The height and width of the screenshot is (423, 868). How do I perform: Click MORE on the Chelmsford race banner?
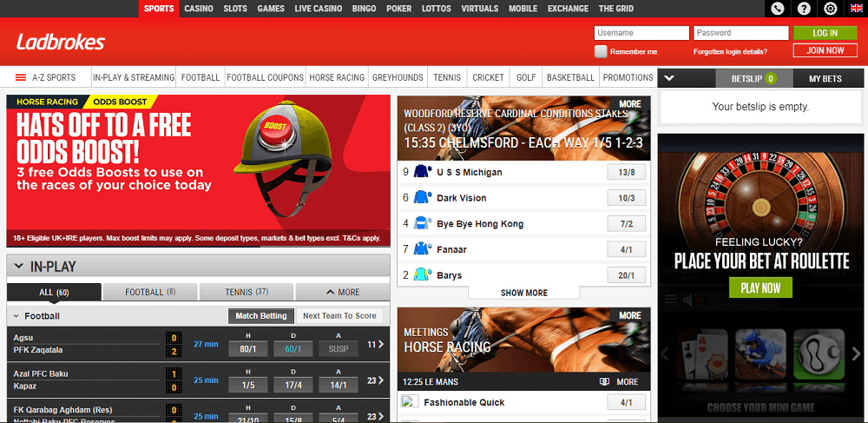(x=630, y=103)
